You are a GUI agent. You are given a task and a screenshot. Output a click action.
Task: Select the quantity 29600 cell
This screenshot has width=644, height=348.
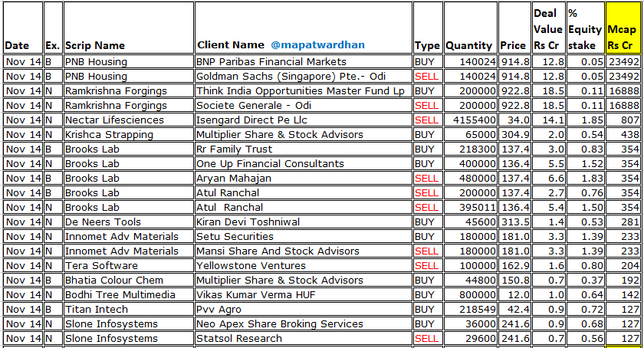[471, 339]
